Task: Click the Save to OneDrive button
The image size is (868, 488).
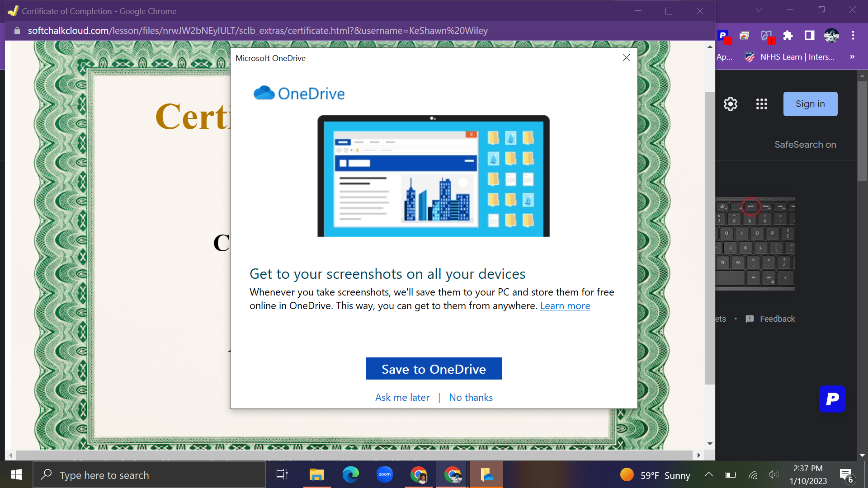Action: (434, 369)
